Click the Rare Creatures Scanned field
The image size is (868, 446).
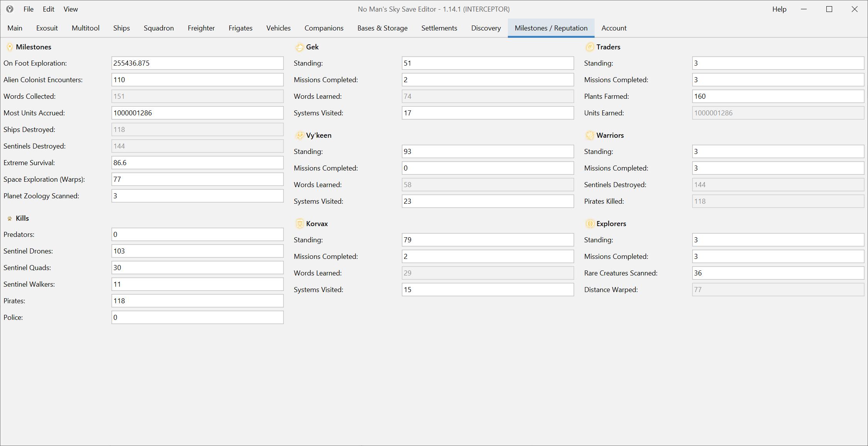point(778,273)
